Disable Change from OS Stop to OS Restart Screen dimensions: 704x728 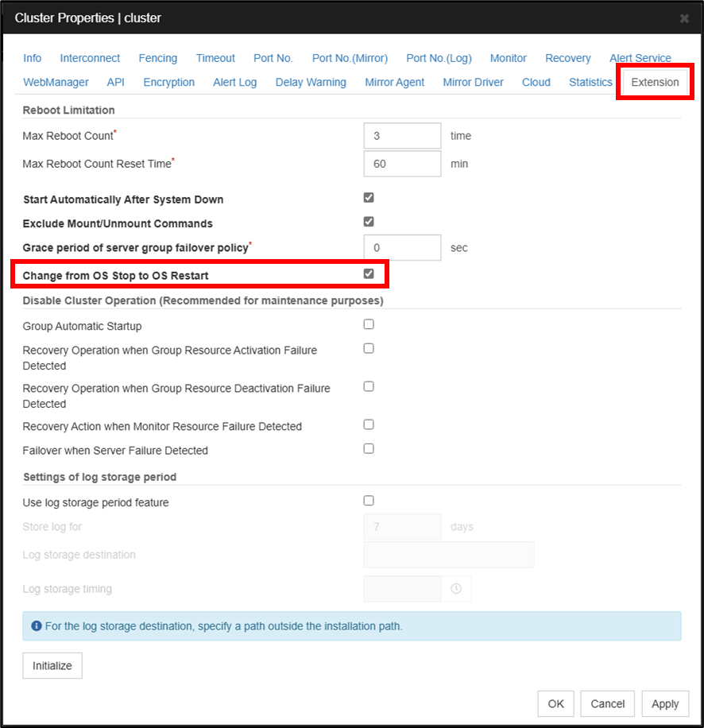[x=369, y=274]
